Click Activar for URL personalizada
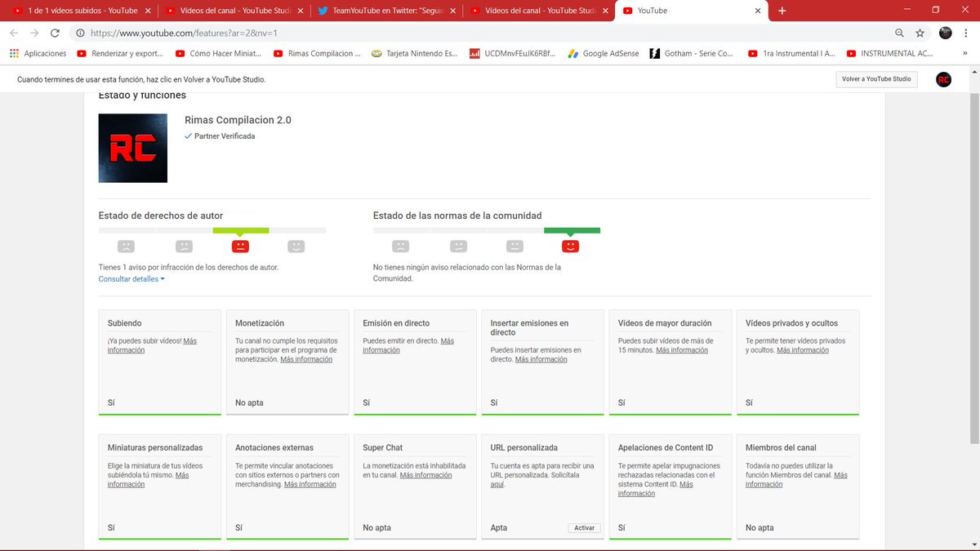 584,528
